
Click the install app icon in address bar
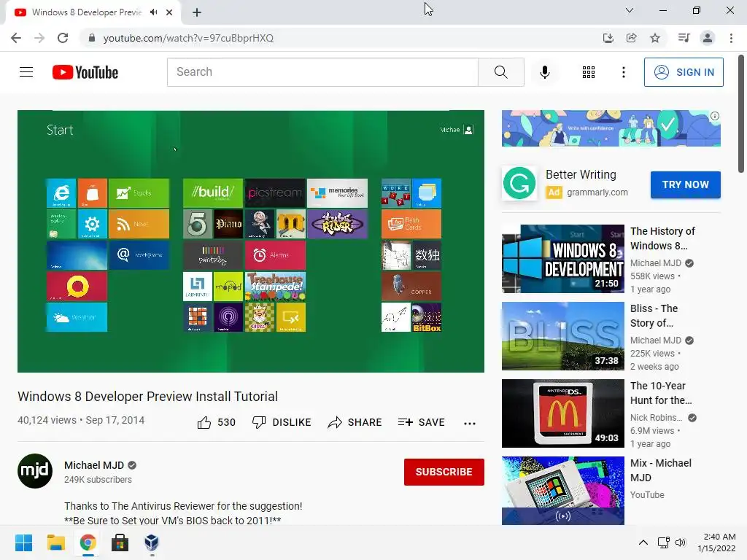608,38
